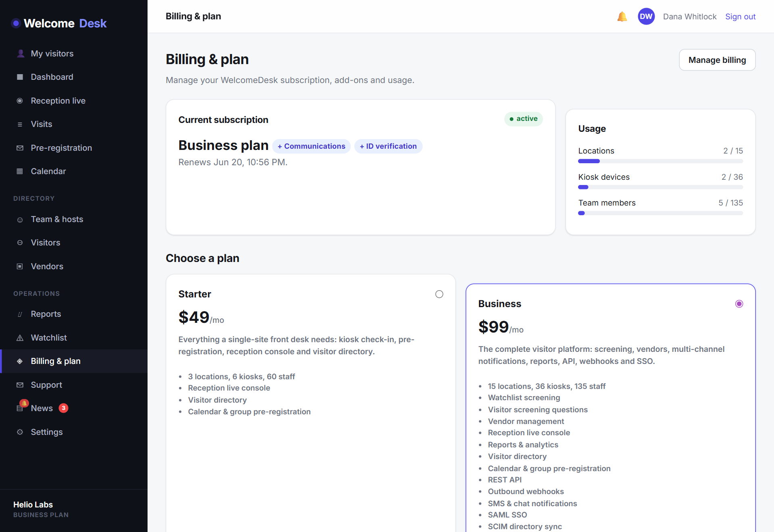Viewport: 774px width, 532px height.
Task: Click the 'SCIM directory sync' feature text
Action: point(525,527)
